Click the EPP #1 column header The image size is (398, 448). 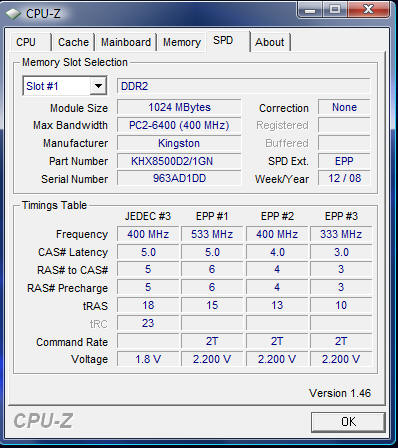[212, 216]
